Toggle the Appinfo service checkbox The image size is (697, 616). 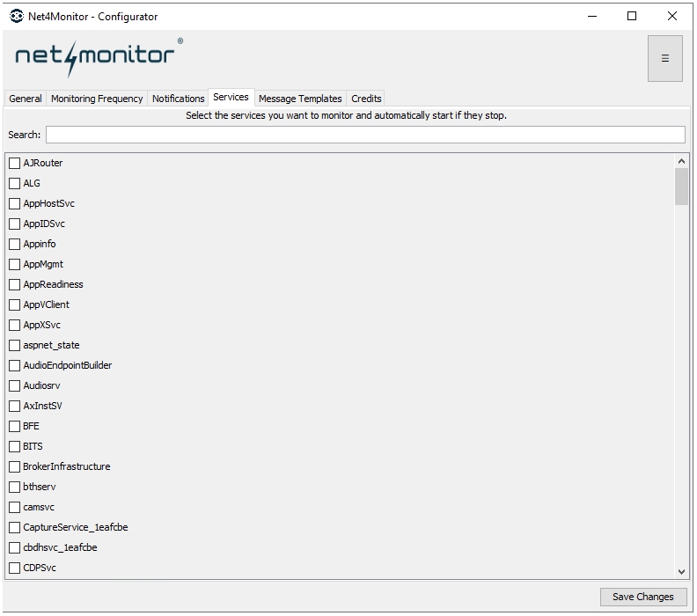[15, 244]
